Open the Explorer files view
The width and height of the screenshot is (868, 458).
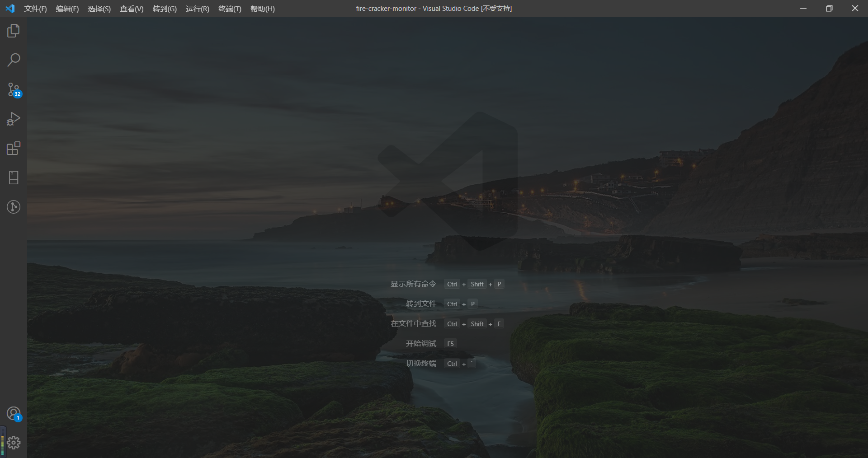(x=14, y=31)
